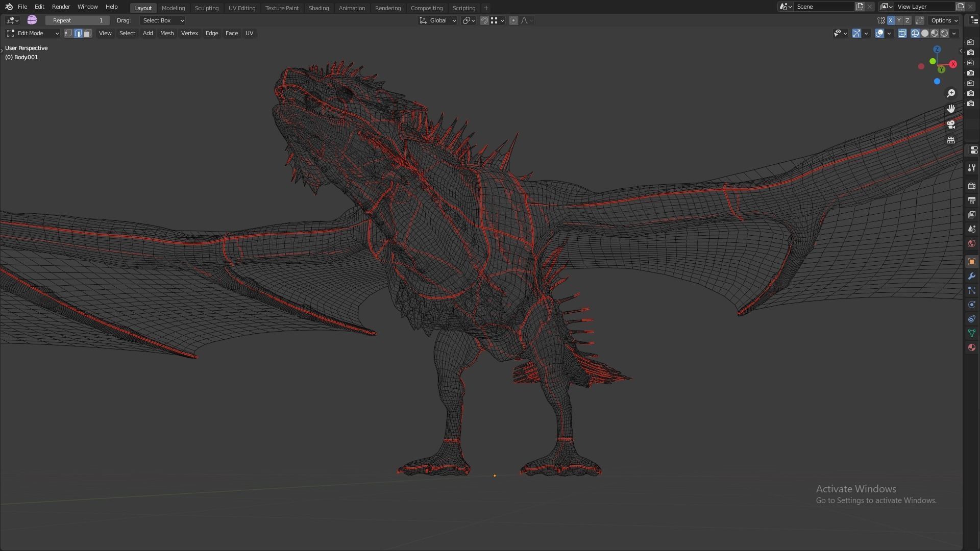Switch to material preview shading
The width and height of the screenshot is (980, 551).
(935, 33)
